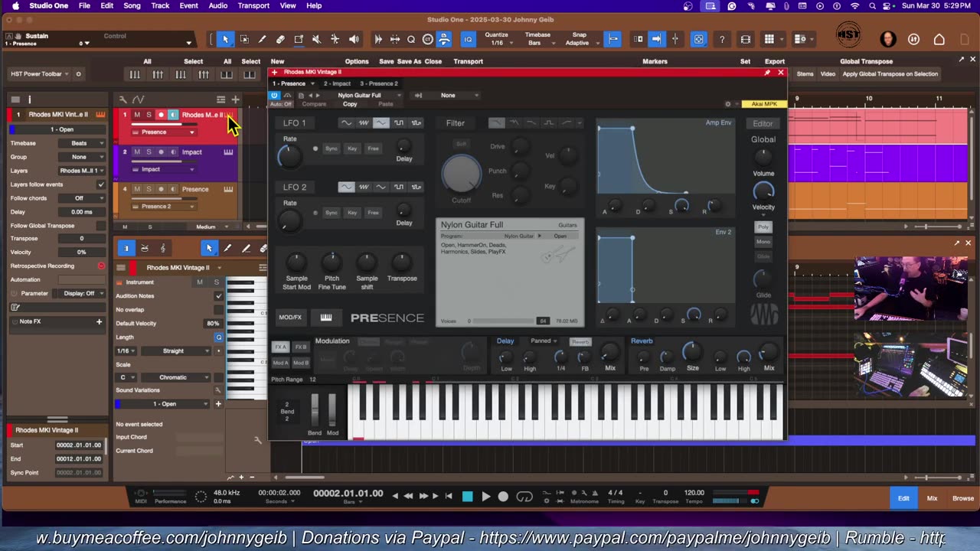Open the Straight length dropdown
This screenshot has height=551, width=980.
[178, 351]
